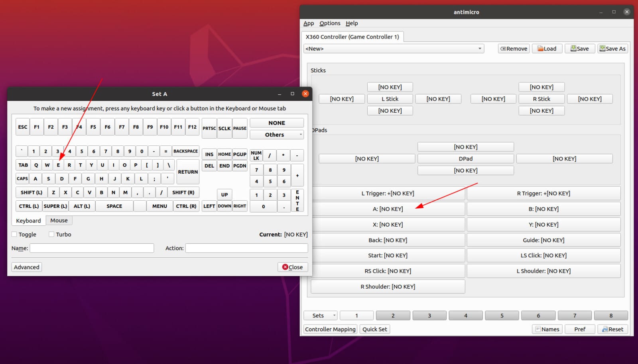The height and width of the screenshot is (364, 638).
Task: Close the Set A dialog via the red X icon button
Action: [305, 94]
